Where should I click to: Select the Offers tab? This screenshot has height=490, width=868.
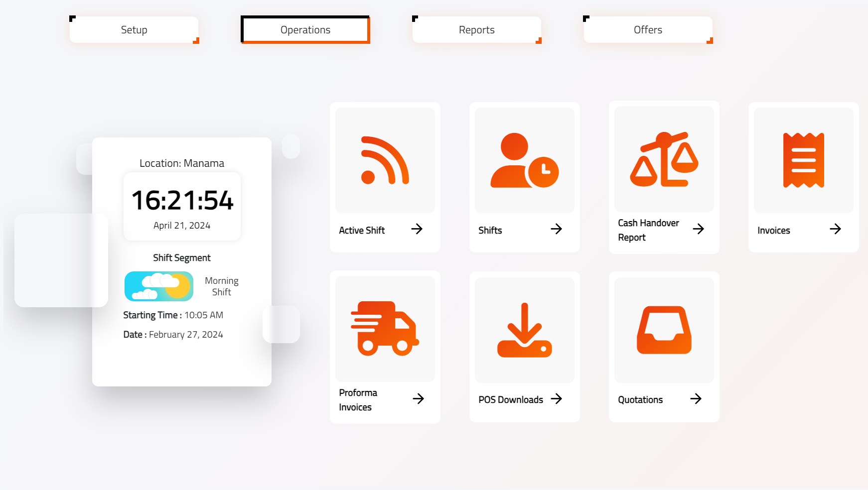coord(647,29)
